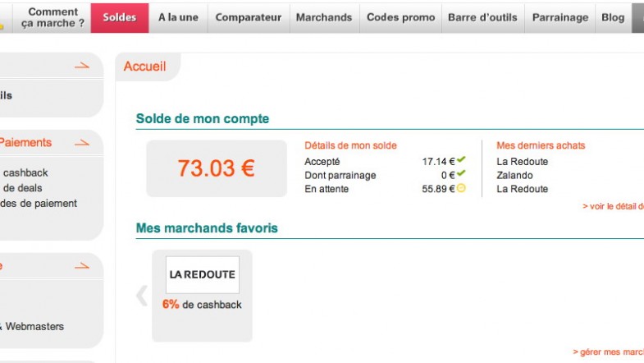Click the green checkmark beside Dont parrainage
The width and height of the screenshot is (644, 363).
[461, 173]
